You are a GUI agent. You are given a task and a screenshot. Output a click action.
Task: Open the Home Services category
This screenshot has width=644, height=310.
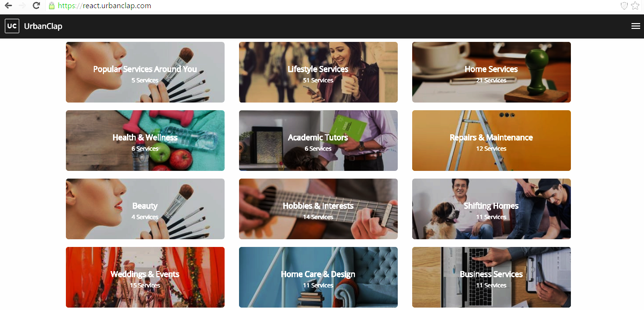point(492,72)
